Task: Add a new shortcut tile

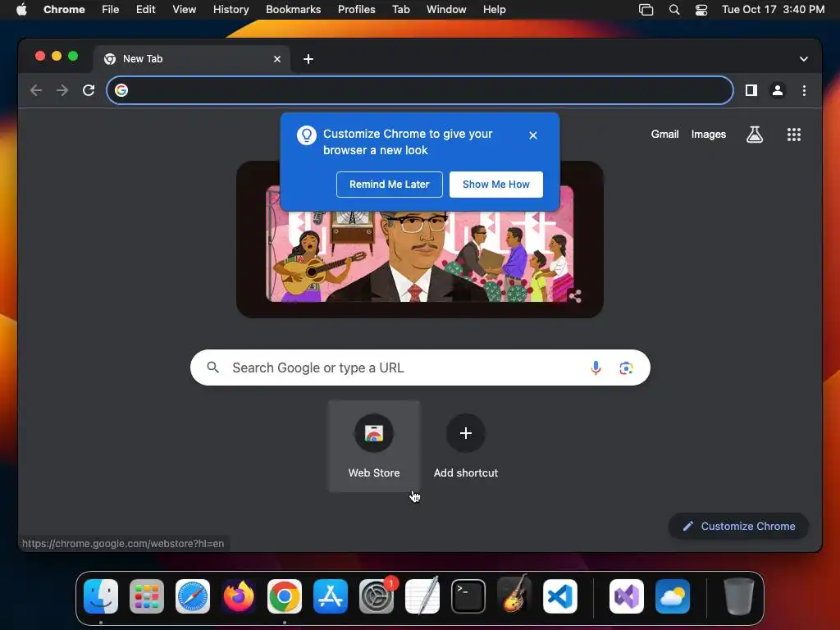Action: pyautogui.click(x=466, y=445)
